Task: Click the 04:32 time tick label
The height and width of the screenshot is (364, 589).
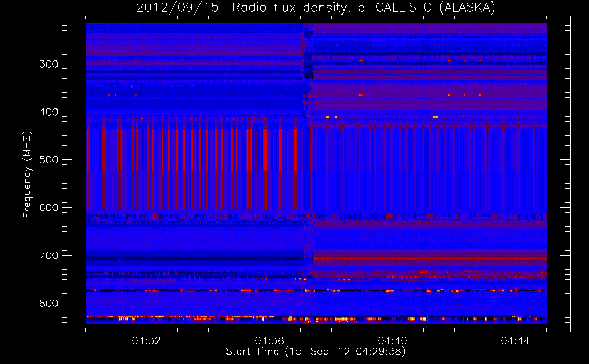Action: [146, 341]
